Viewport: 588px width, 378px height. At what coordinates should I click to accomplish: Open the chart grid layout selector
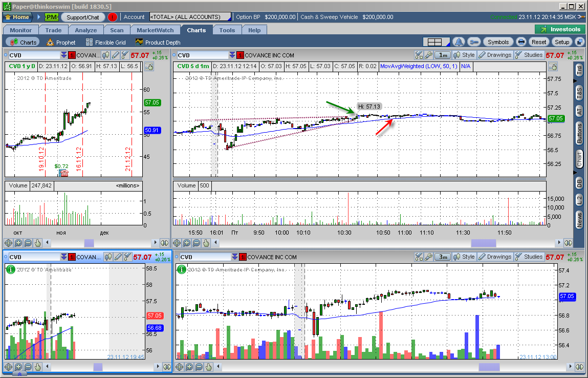(437, 42)
